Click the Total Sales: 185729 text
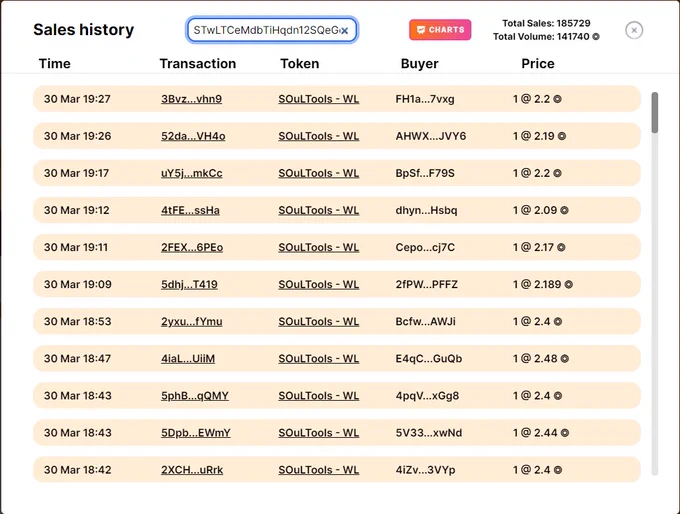Viewport: 680px width, 514px height. click(x=546, y=23)
